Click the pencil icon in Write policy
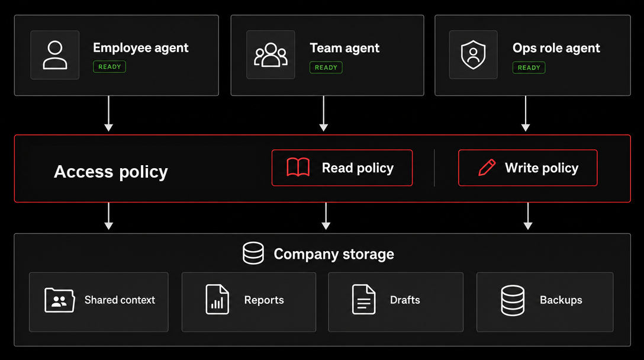Image resolution: width=644 pixels, height=360 pixels. 487,168
